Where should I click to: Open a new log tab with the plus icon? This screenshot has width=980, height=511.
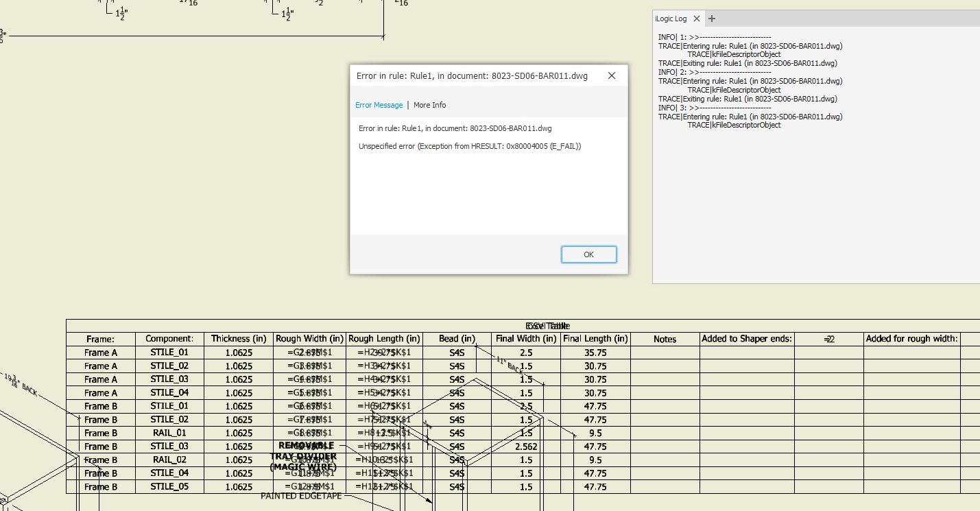(711, 19)
